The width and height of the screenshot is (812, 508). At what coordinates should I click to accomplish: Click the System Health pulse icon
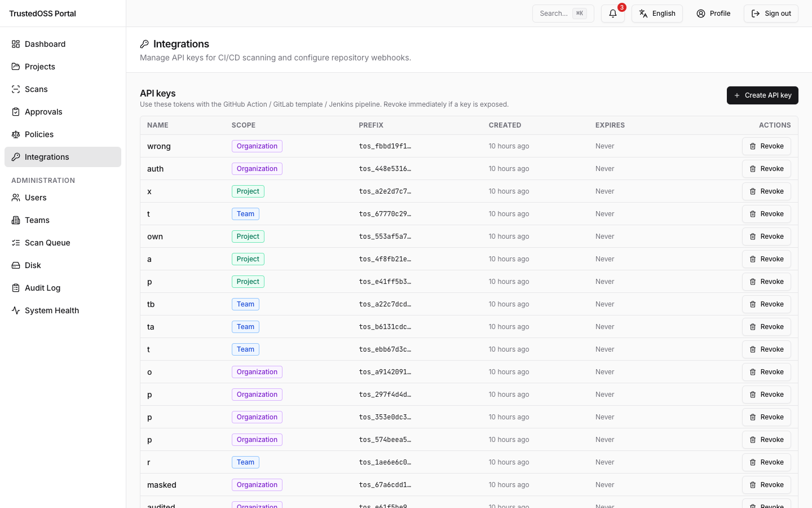(x=16, y=310)
